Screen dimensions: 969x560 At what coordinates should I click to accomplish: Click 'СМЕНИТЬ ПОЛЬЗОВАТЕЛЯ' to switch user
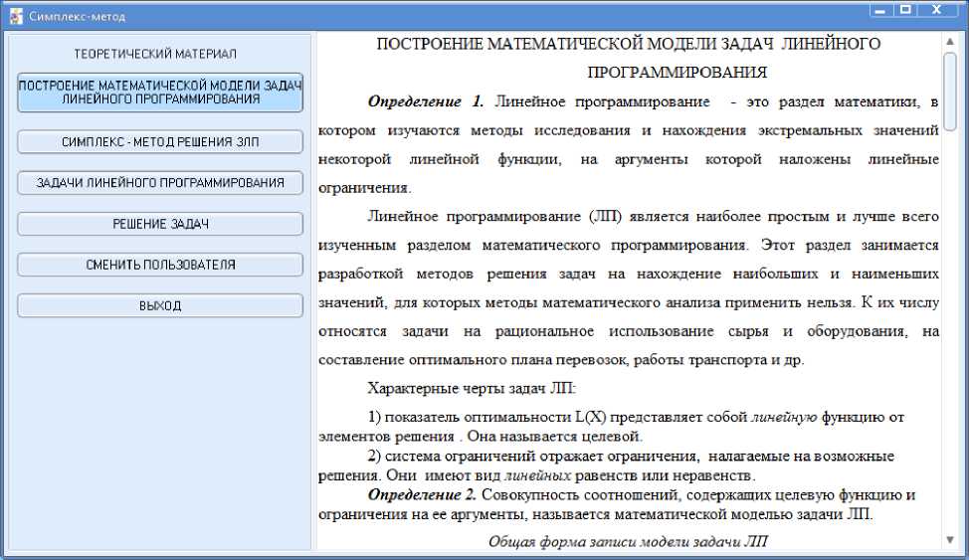(160, 265)
